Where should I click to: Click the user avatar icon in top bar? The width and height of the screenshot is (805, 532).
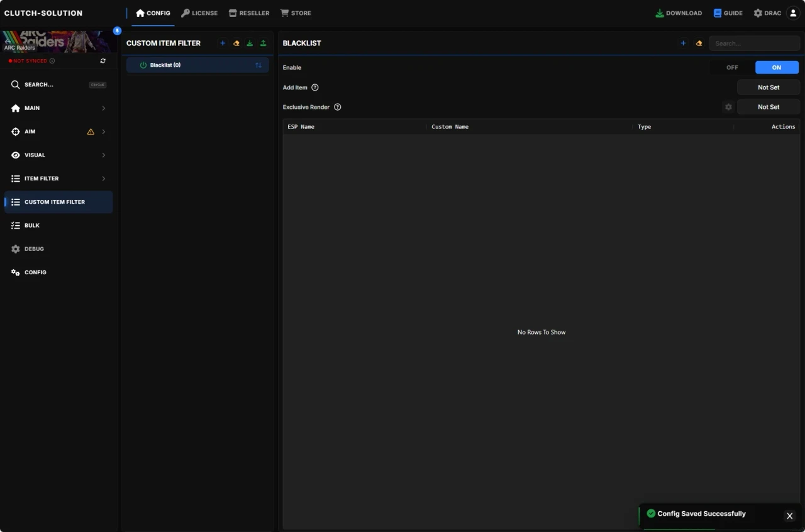tap(793, 13)
